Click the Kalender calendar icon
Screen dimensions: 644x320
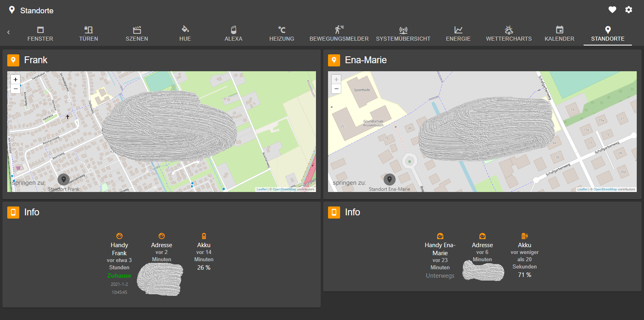pyautogui.click(x=559, y=30)
